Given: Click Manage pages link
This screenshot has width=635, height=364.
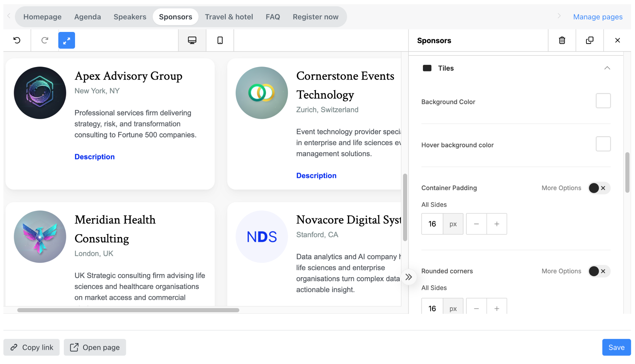Looking at the screenshot, I should tap(598, 17).
